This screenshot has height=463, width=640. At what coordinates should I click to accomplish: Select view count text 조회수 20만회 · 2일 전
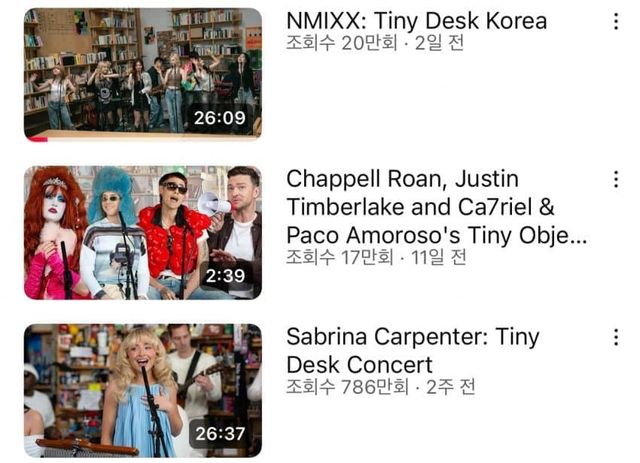[x=375, y=43]
